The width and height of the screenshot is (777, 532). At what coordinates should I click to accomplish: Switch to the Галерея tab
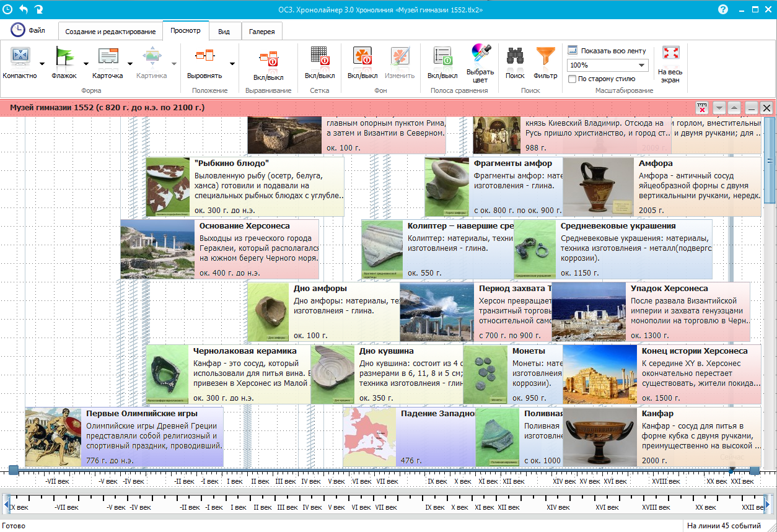coord(261,32)
